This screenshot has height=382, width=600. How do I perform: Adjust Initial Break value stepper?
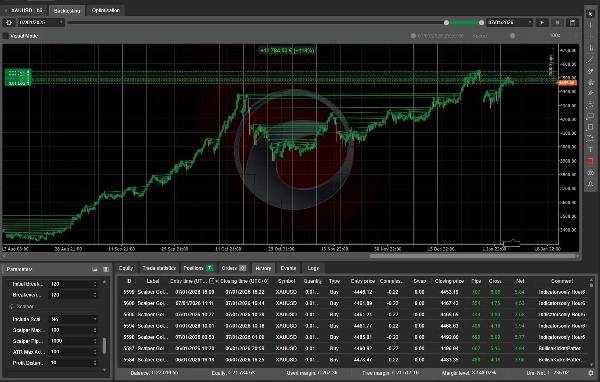click(95, 284)
